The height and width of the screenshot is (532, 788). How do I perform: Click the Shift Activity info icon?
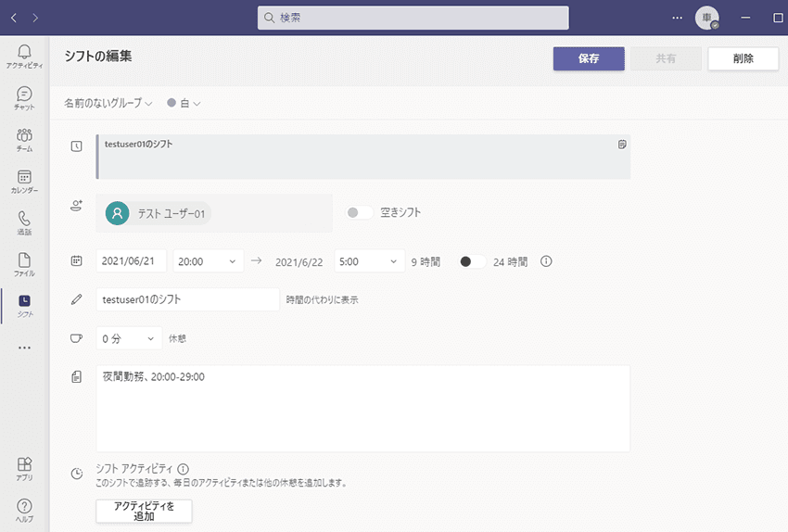(184, 469)
